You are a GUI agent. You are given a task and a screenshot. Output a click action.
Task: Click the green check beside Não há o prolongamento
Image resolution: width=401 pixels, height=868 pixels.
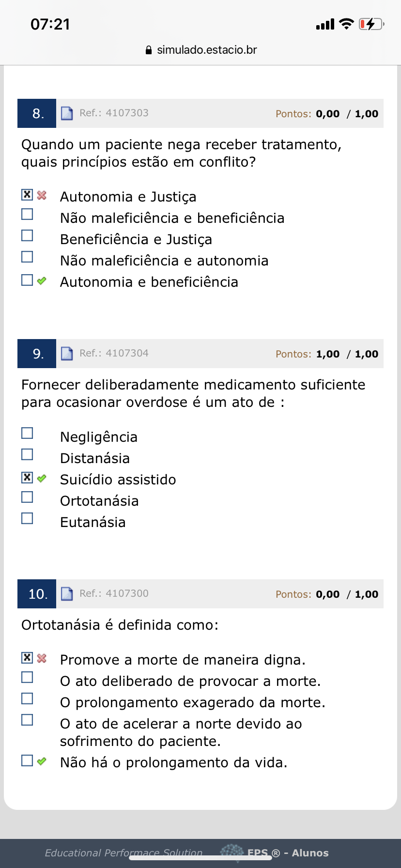pyautogui.click(x=42, y=761)
